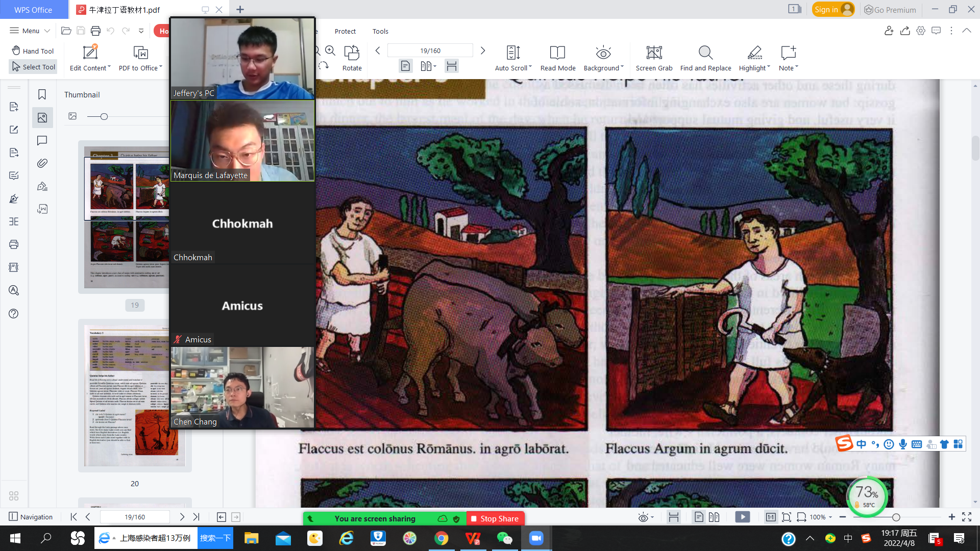Set actual size 1:1 view
This screenshot has width=980, height=551.
tap(771, 517)
